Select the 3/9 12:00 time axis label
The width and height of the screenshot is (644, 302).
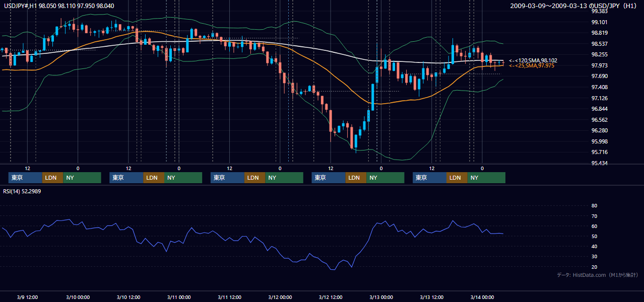(28, 297)
